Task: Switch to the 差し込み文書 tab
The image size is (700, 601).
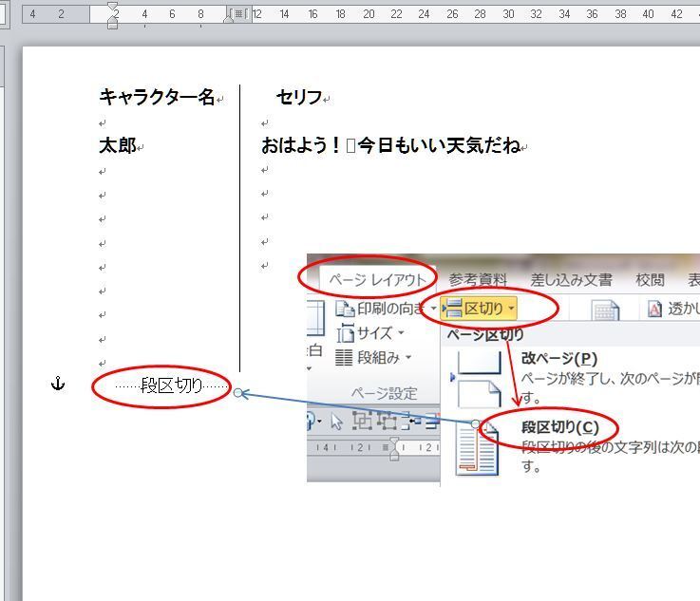Action: (571, 280)
